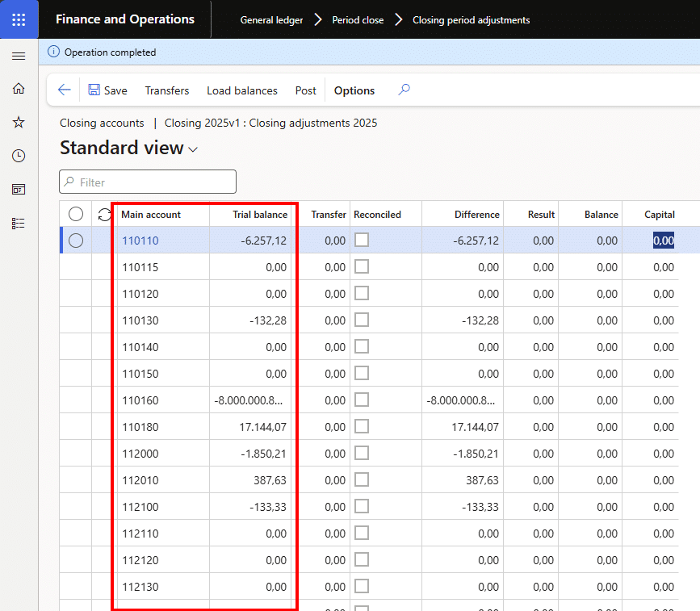
Task: Click Closing accounts page label
Action: [x=102, y=123]
